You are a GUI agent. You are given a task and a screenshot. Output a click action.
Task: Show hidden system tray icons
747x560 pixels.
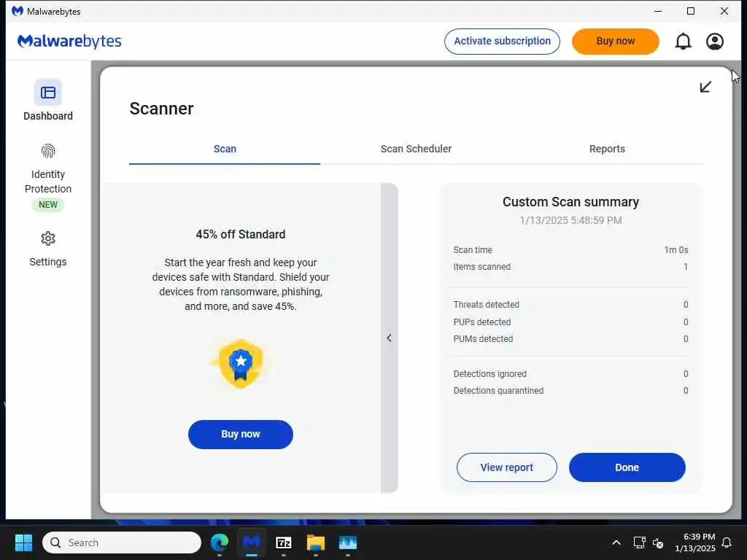coord(616,542)
